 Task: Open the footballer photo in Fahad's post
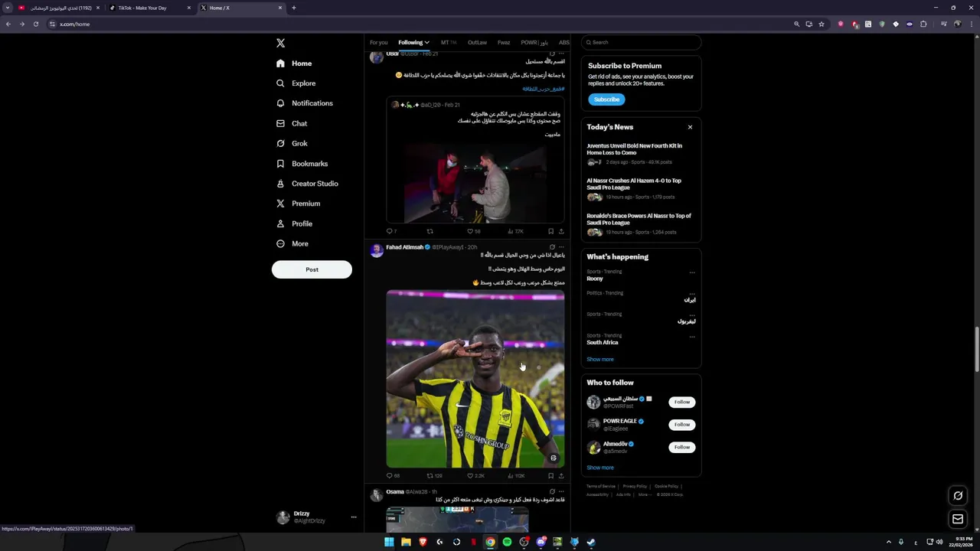tap(475, 379)
